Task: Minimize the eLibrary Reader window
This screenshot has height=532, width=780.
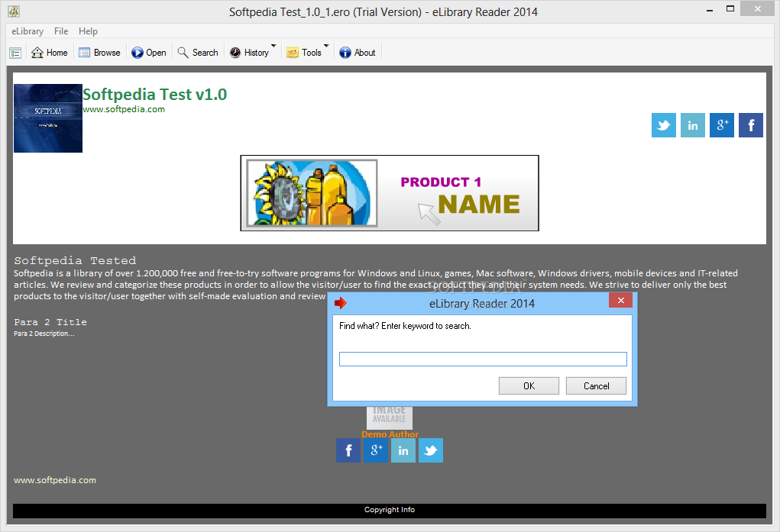Action: pyautogui.click(x=710, y=10)
